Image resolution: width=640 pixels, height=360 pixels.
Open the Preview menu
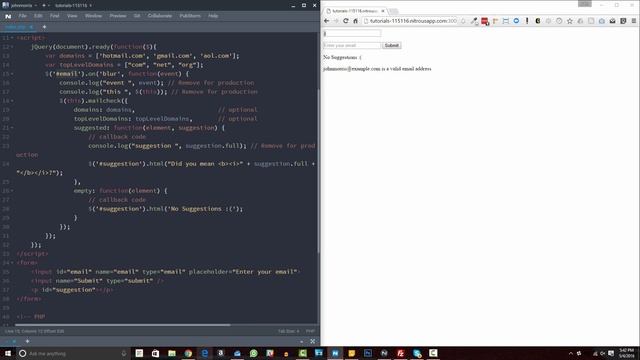coord(118,16)
